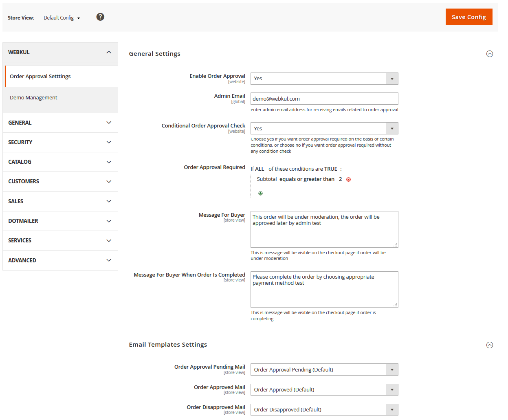Click the Admin Email input field

324,99
